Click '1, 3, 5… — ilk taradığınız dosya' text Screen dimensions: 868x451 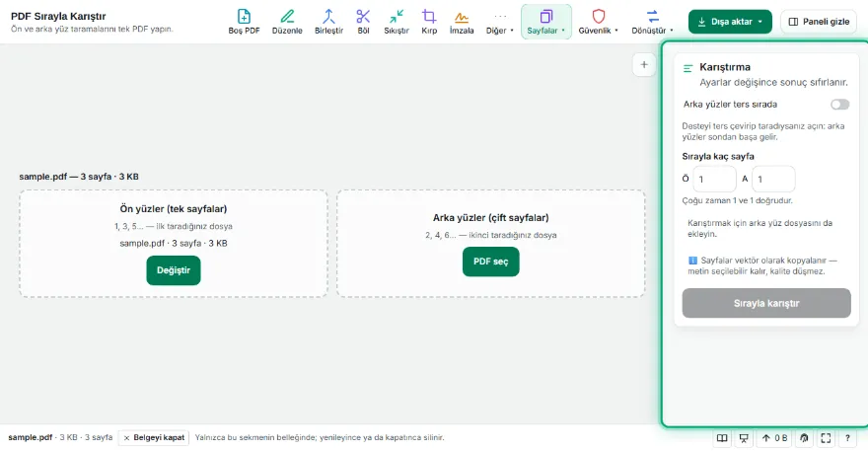click(x=174, y=226)
